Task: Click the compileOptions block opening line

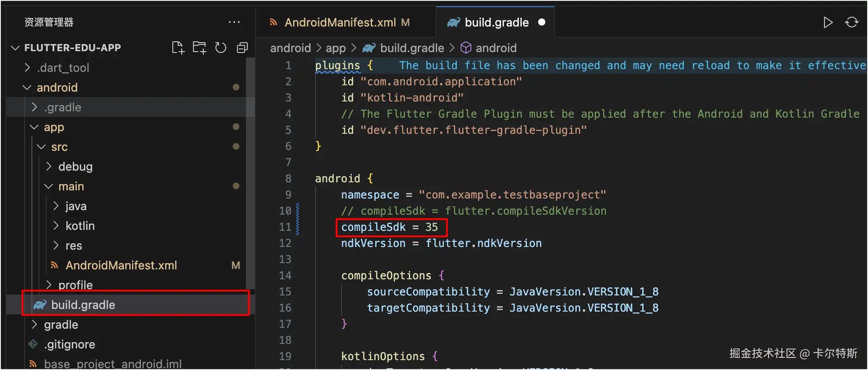Action: pyautogui.click(x=392, y=275)
